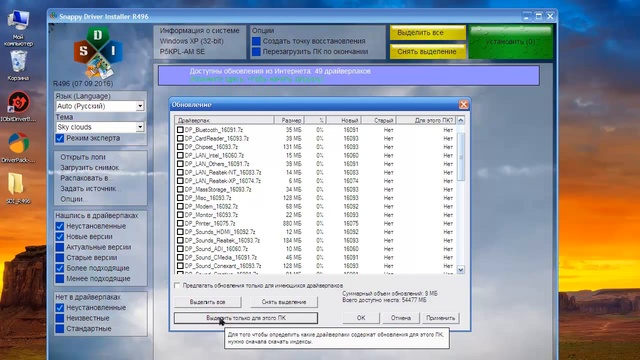Viewport: 640px width, 360px height.
Task: Open the SDI_R496 desktop folder
Action: tap(18, 187)
